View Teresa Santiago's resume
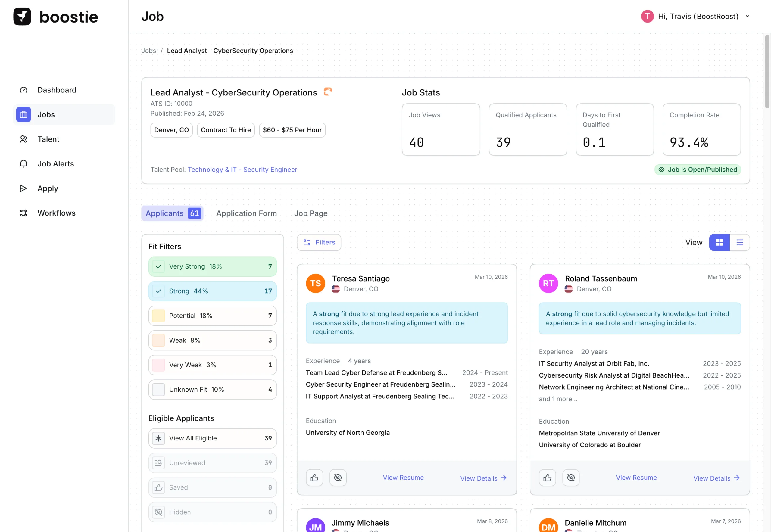Image resolution: width=771 pixels, height=532 pixels. [x=403, y=477]
